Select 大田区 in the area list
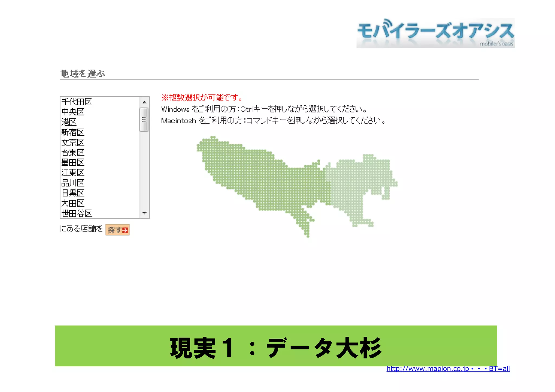555x392 pixels. (100, 203)
